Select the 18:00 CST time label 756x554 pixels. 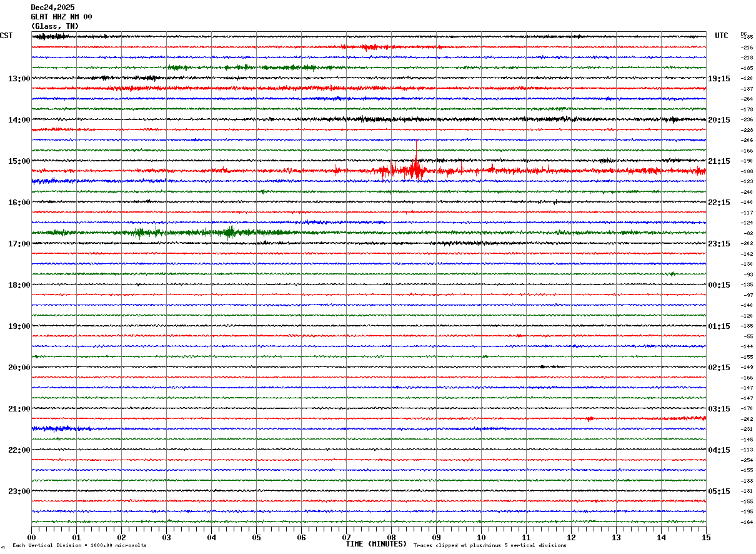(x=19, y=285)
